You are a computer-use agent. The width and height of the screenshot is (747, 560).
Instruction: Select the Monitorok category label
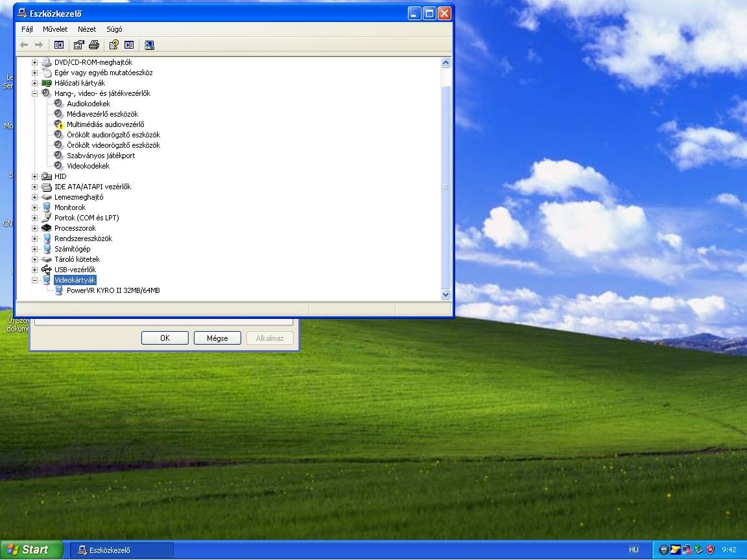[x=70, y=207]
